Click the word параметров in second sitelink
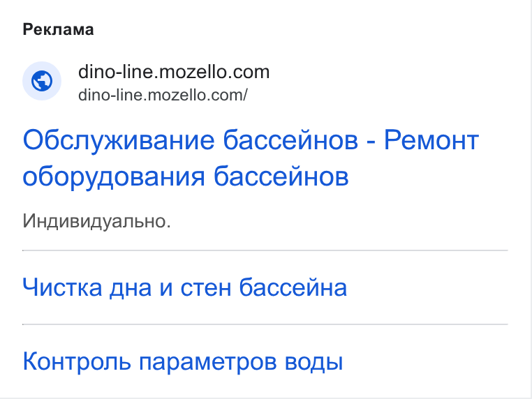 207,363
